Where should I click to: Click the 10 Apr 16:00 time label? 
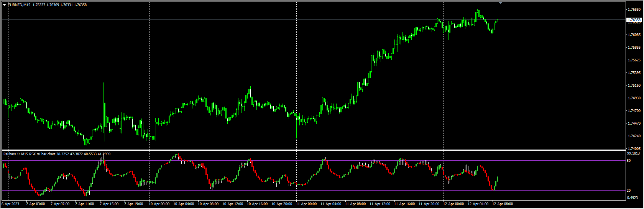point(257,204)
